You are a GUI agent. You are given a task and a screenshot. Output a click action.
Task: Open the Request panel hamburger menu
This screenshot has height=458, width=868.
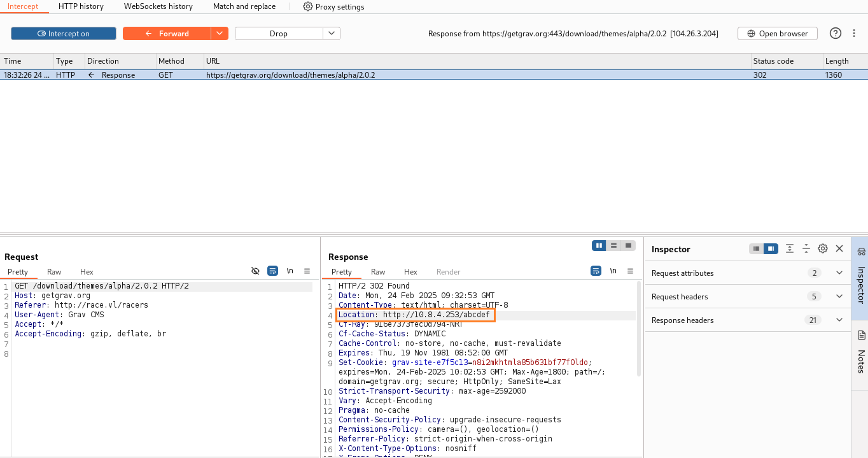[x=307, y=271]
